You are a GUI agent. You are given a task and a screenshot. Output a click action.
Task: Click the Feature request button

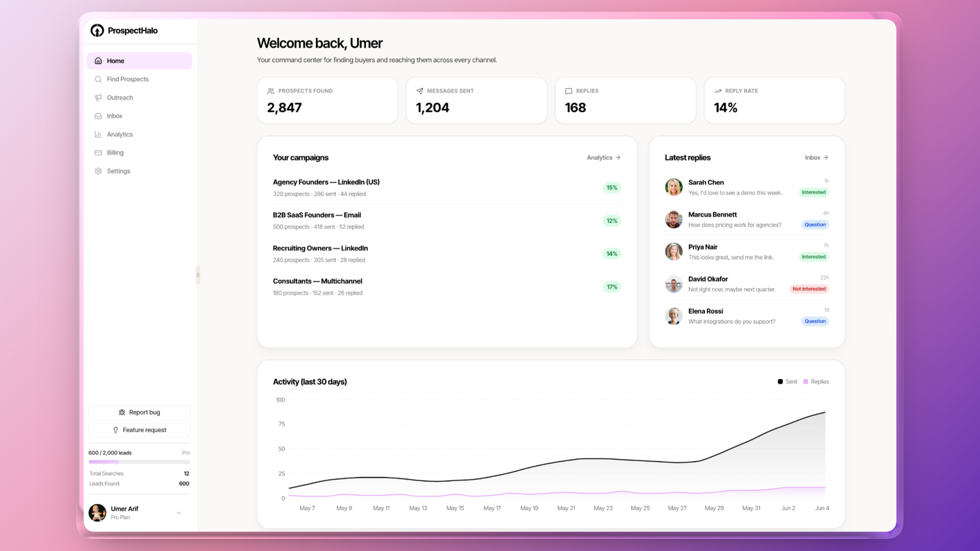[140, 430]
